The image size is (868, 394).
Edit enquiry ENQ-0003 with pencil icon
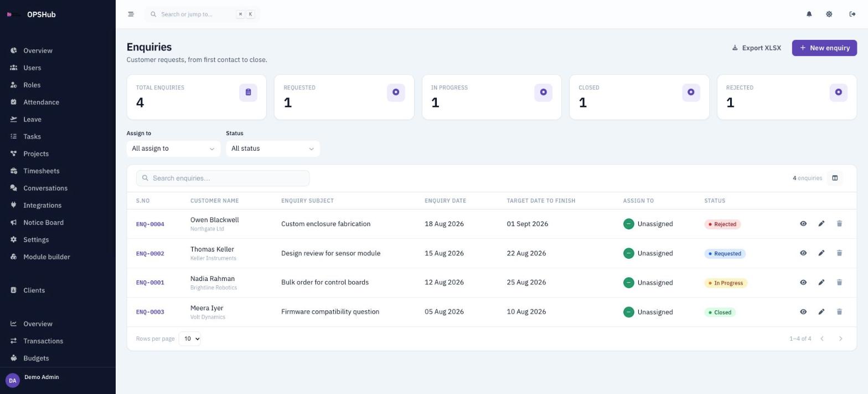point(821,312)
